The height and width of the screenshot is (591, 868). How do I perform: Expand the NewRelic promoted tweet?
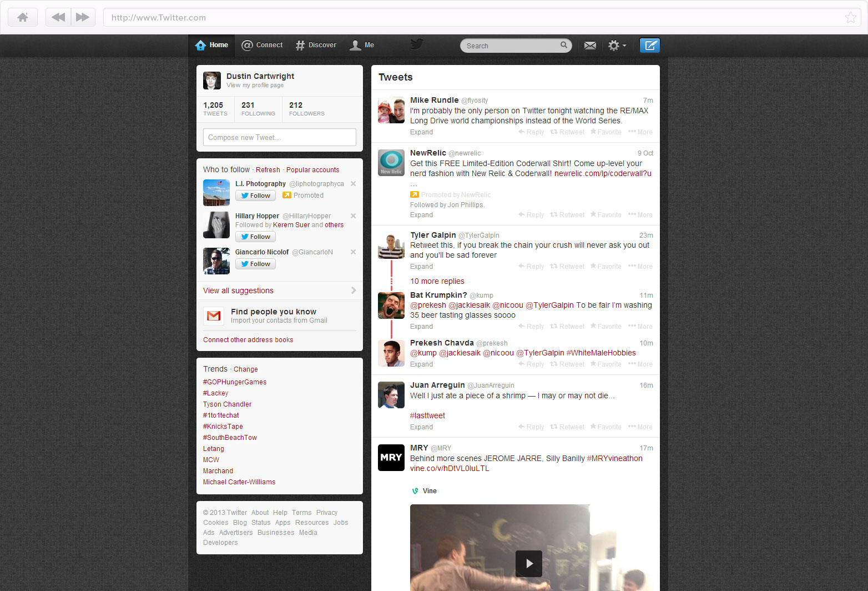pyautogui.click(x=421, y=215)
